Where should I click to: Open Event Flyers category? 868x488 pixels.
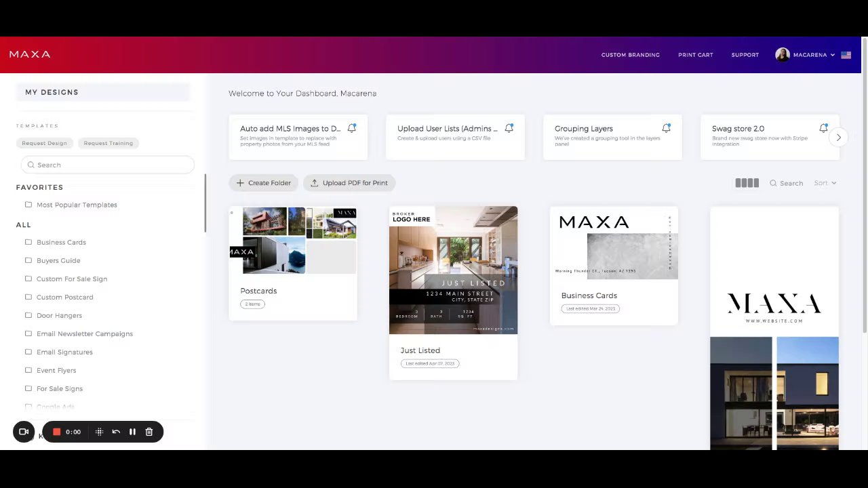pos(56,370)
